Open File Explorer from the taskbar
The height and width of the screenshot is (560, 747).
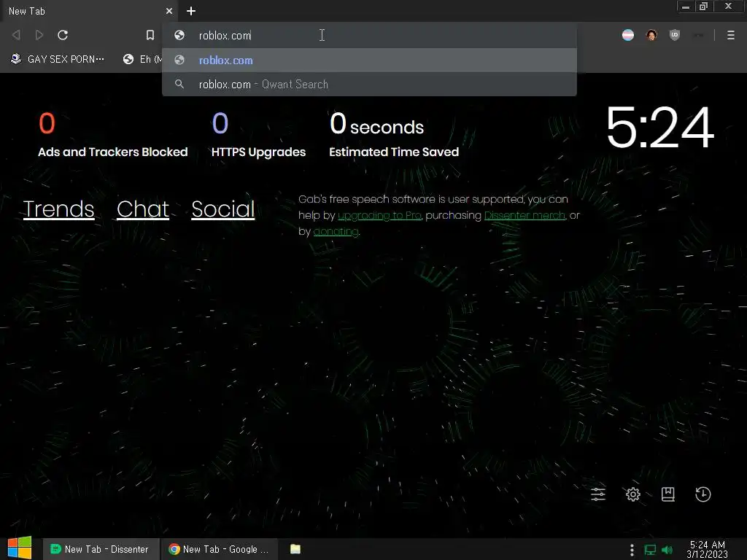click(x=295, y=549)
